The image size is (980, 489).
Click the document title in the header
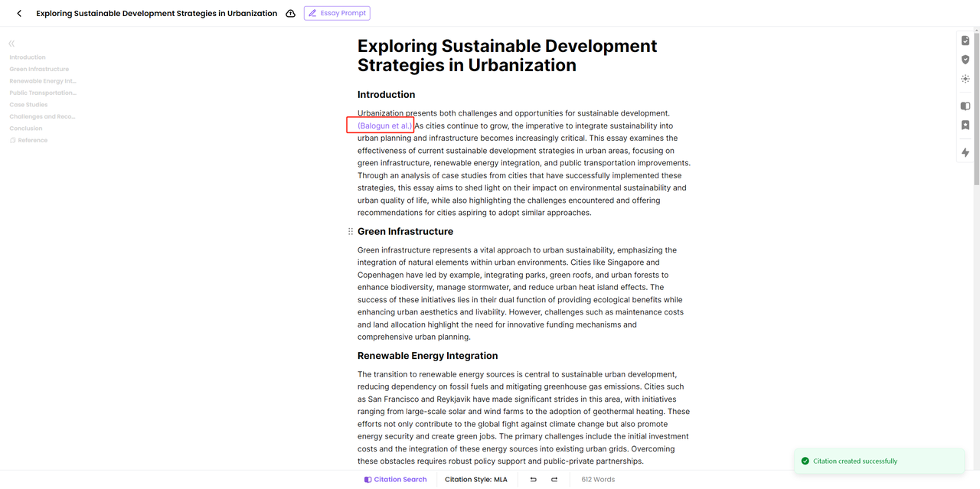[157, 13]
